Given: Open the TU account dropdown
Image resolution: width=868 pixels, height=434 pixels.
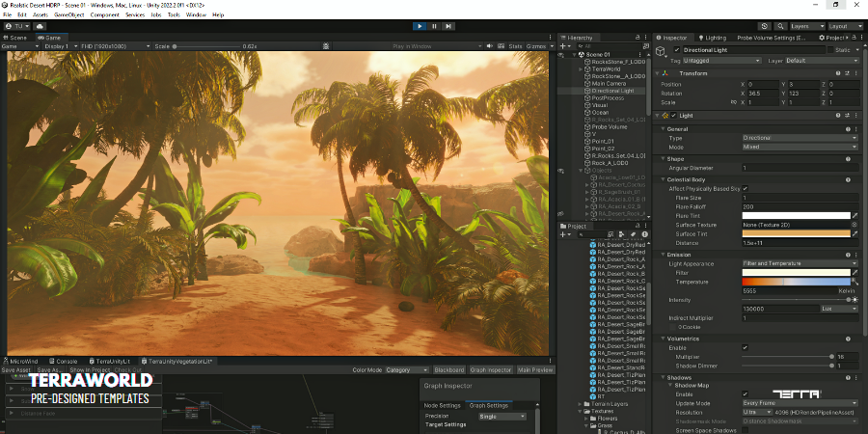Looking at the screenshot, I should click(17, 26).
